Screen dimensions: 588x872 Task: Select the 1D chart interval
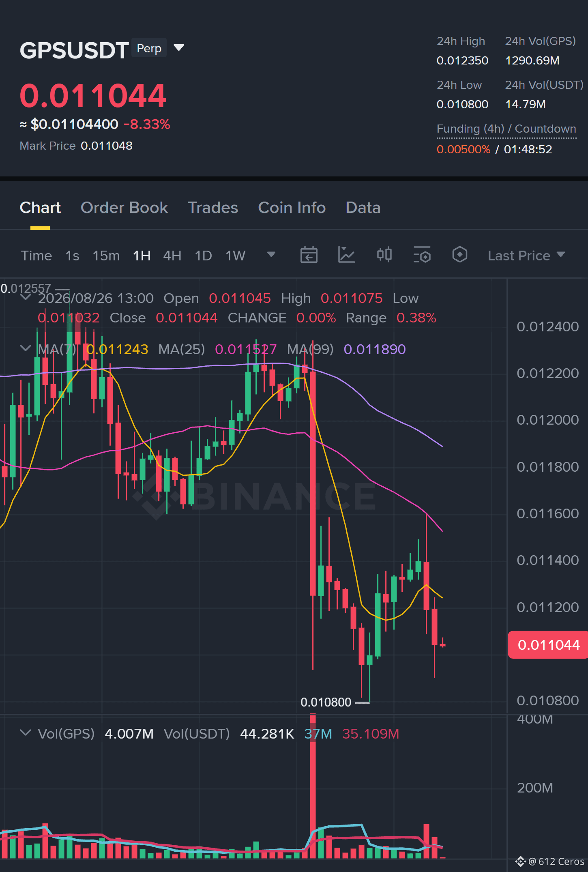point(203,256)
